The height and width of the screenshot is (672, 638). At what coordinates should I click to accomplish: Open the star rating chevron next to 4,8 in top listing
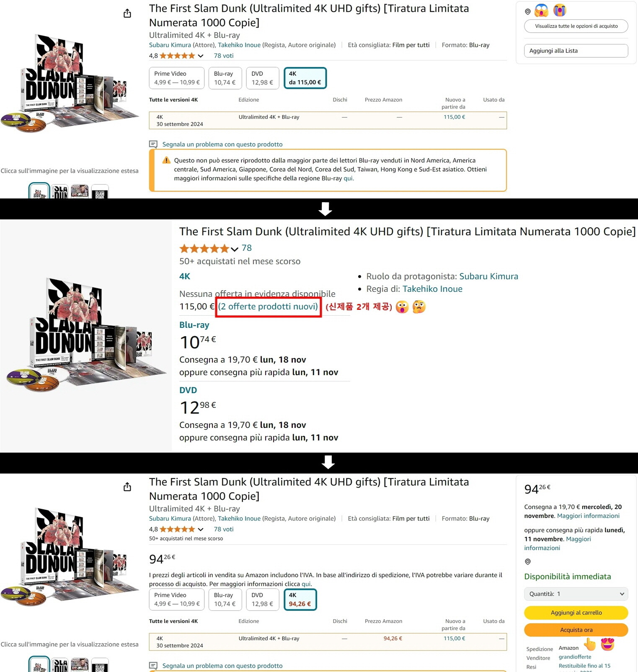[201, 56]
